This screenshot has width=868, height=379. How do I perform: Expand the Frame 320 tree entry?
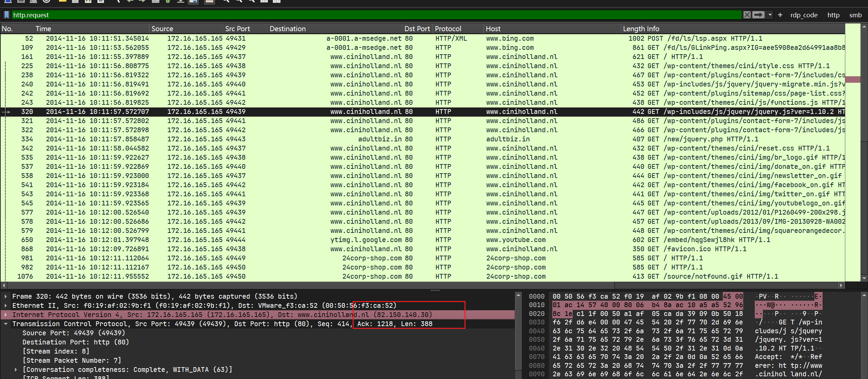[5, 296]
